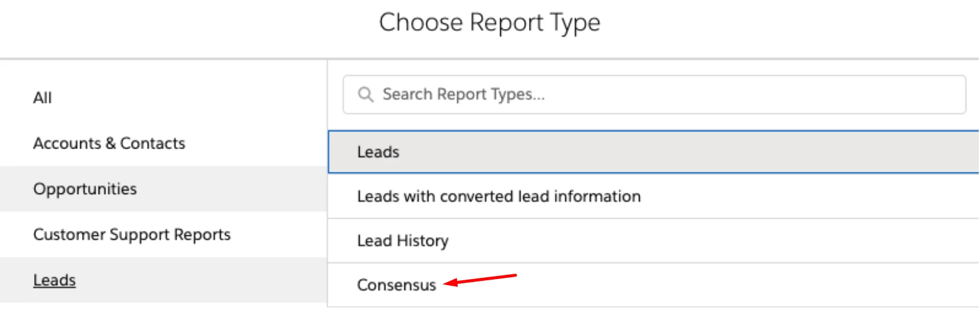The image size is (980, 309).
Task: Click the Search Report Types placeholder text
Action: [464, 95]
